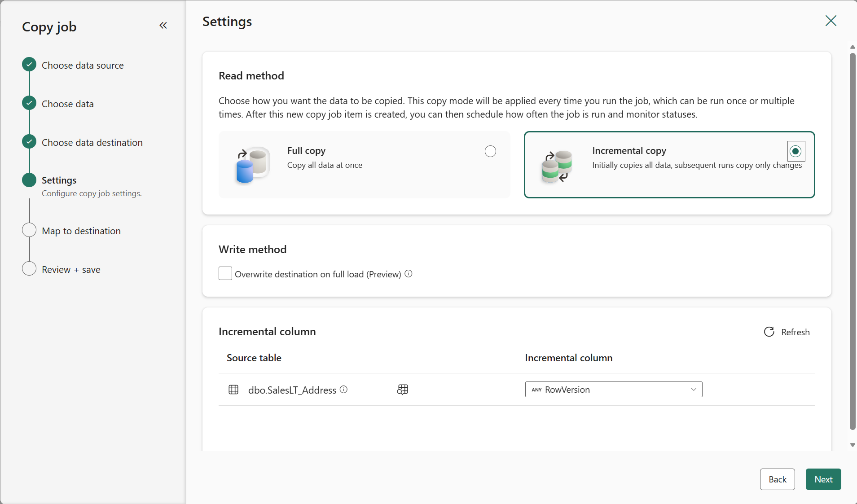The height and width of the screenshot is (504, 857).
Task: Open the RowVersion incremental column dropdown
Action: pyautogui.click(x=613, y=390)
